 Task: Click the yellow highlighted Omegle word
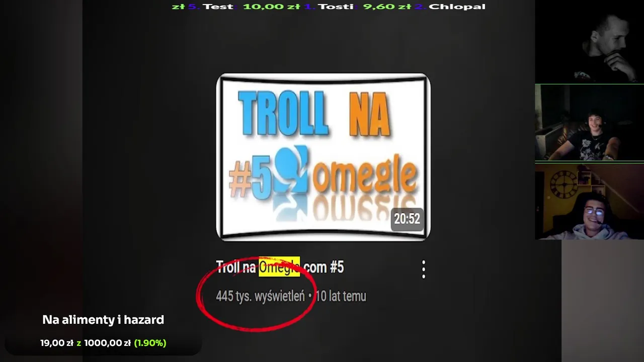279,267
